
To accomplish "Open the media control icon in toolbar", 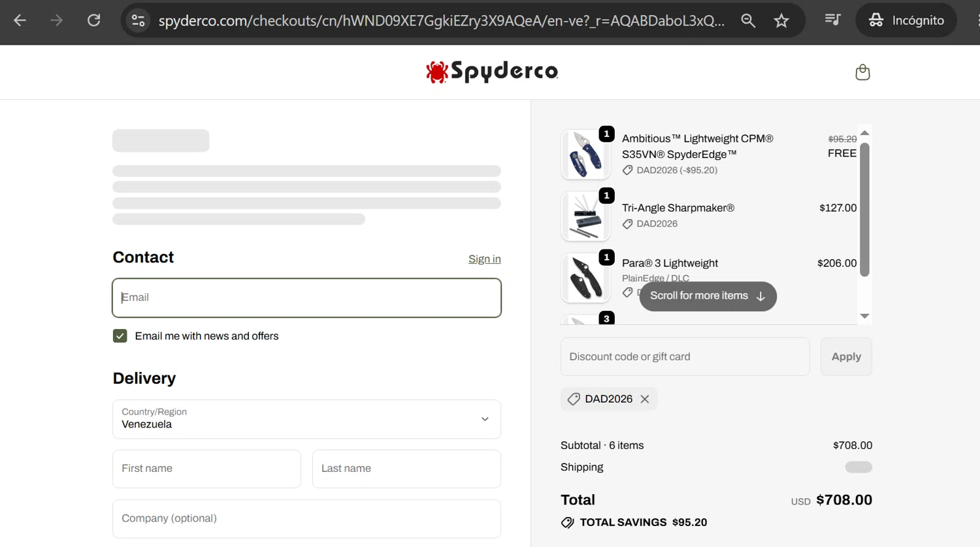I will 832,20.
